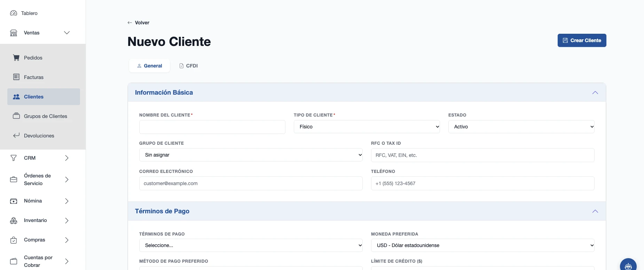Click the Cuentas por Cobrar wallet icon
The image size is (644, 270).
[x=14, y=261]
